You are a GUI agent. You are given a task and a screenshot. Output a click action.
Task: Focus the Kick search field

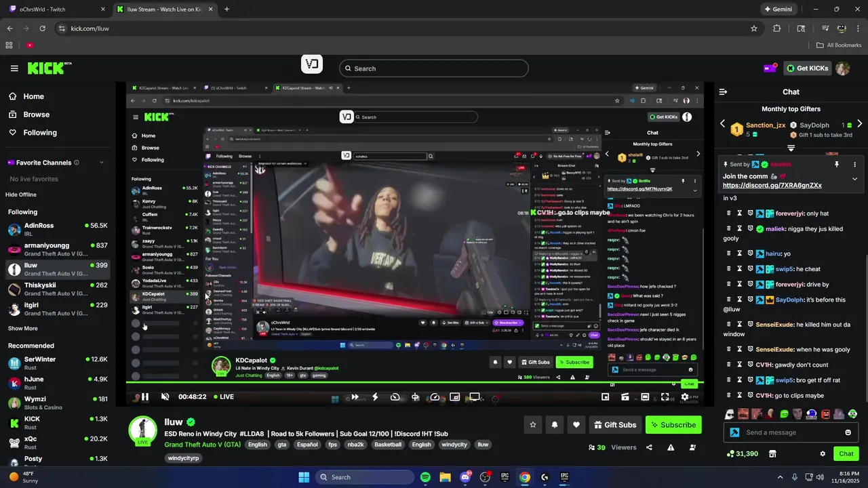point(434,68)
